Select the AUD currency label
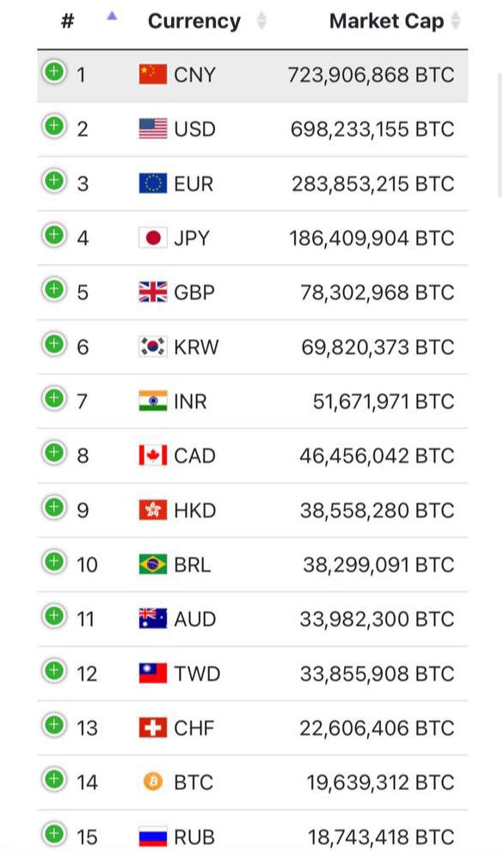The height and width of the screenshot is (852, 504). (195, 619)
